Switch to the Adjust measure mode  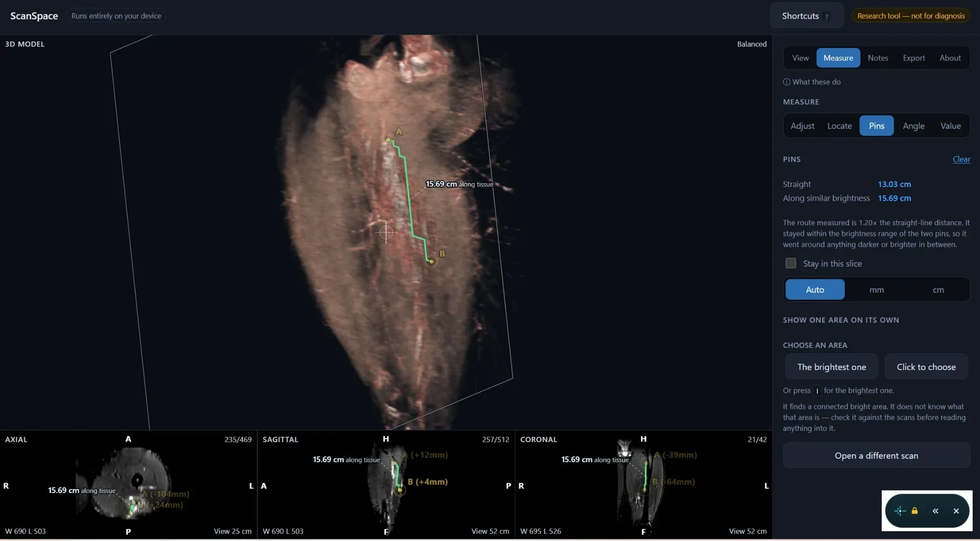point(802,126)
